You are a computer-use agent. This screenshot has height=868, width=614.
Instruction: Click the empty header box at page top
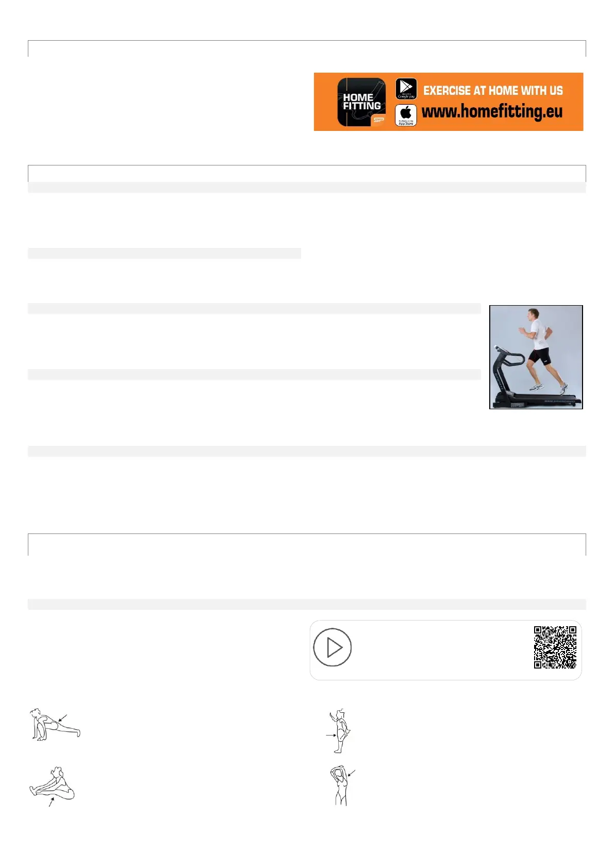(x=307, y=48)
